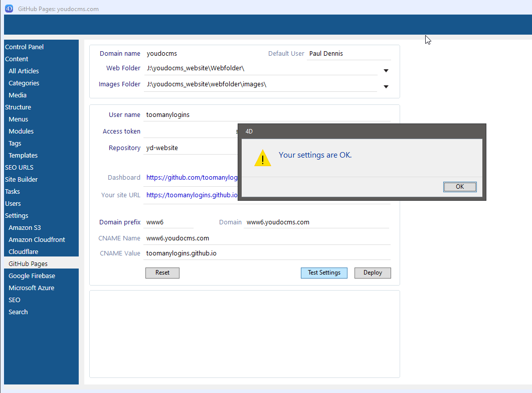Click the Domain prefix field

(168, 222)
